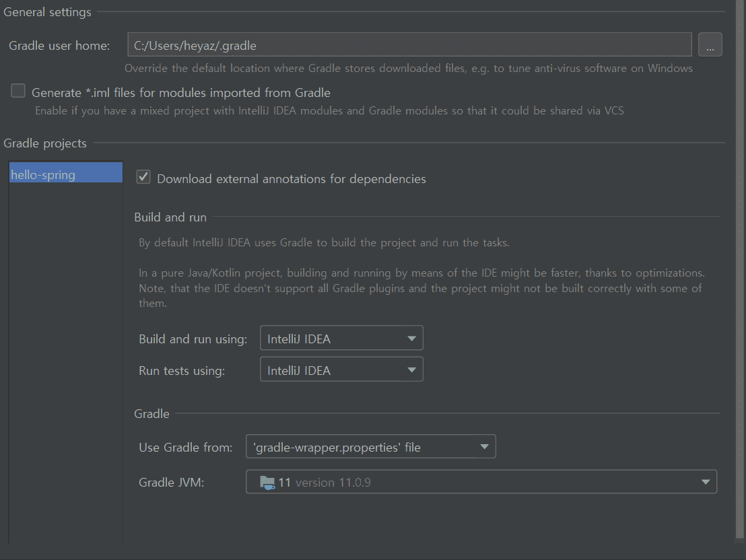Click the JDK folder icon in Gradle JVM
Screen dimensions: 746x560
pos(267,482)
